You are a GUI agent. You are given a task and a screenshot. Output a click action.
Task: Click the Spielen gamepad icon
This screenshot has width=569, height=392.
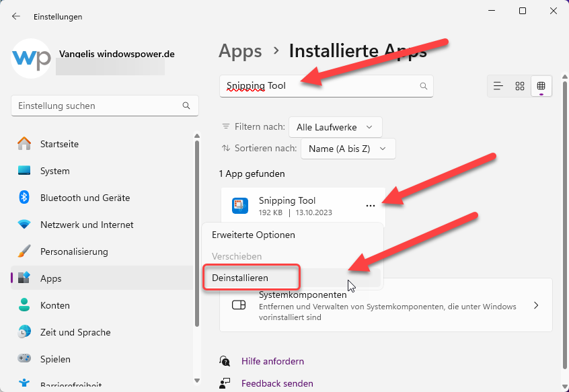click(x=24, y=358)
